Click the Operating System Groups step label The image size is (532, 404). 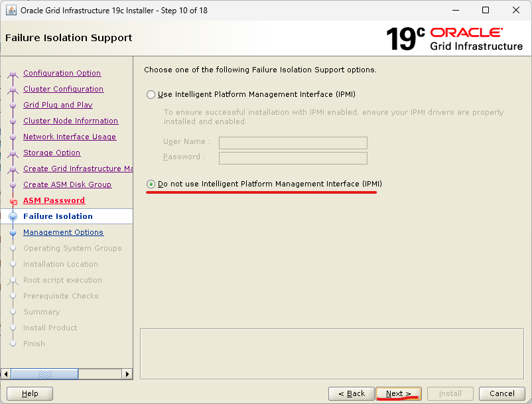[x=72, y=248]
